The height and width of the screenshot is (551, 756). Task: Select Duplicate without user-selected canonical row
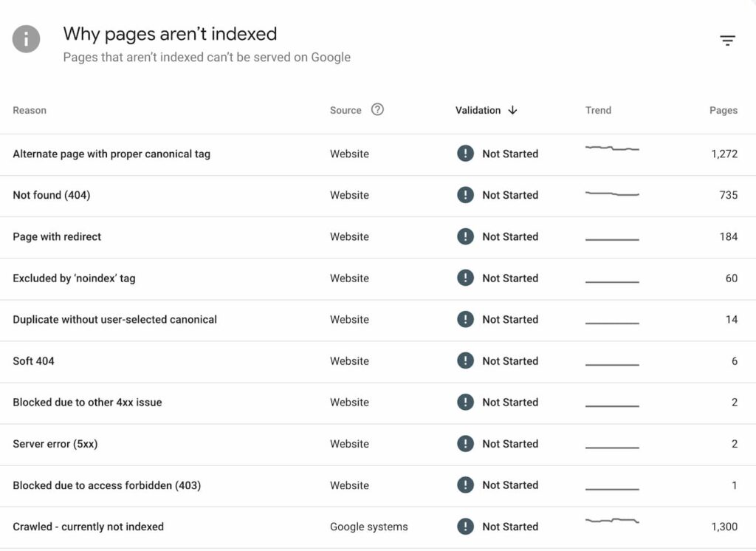click(114, 319)
